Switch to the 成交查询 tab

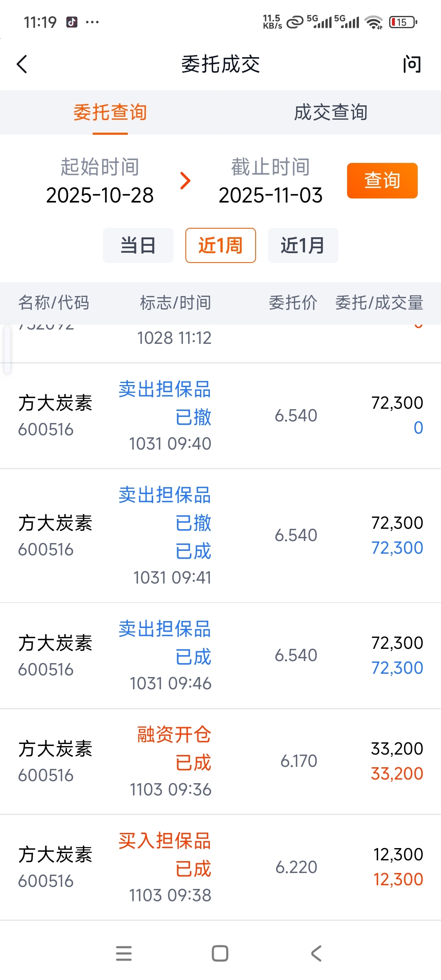(x=331, y=112)
